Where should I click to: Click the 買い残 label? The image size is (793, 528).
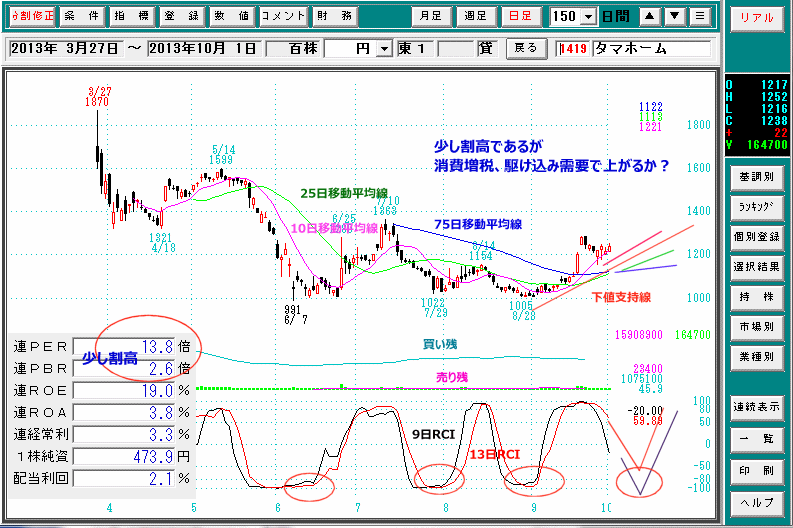click(x=439, y=344)
